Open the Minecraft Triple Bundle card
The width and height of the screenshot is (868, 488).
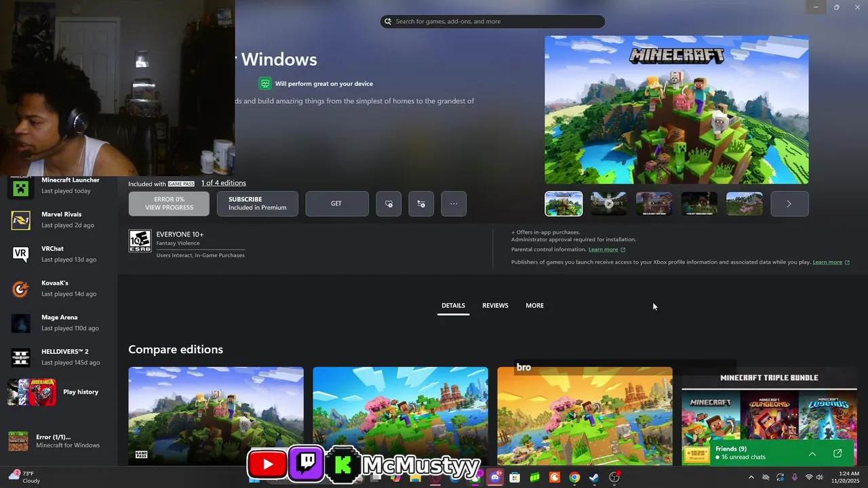769,416
